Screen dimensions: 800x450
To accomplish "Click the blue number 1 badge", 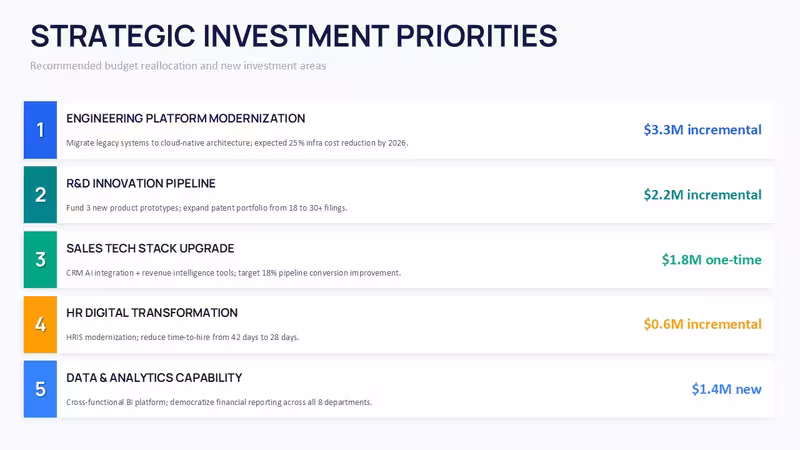I will (40, 130).
